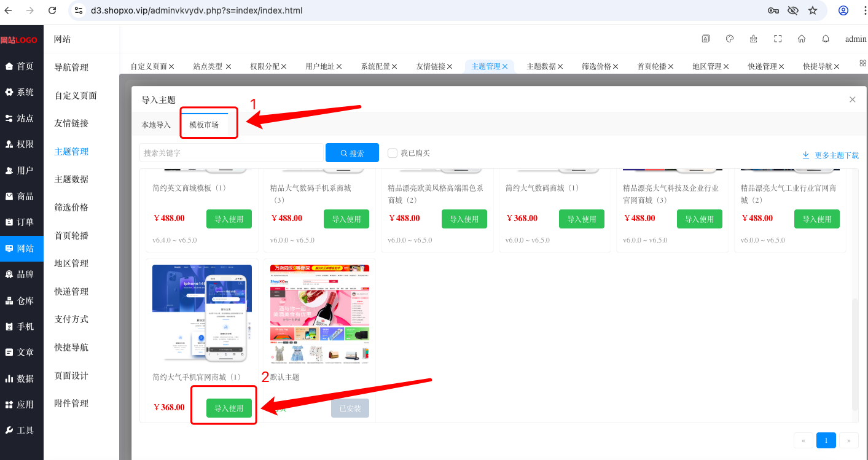The width and height of the screenshot is (868, 460).
Task: Import the 简约英文商城模板 theme
Action: [229, 219]
